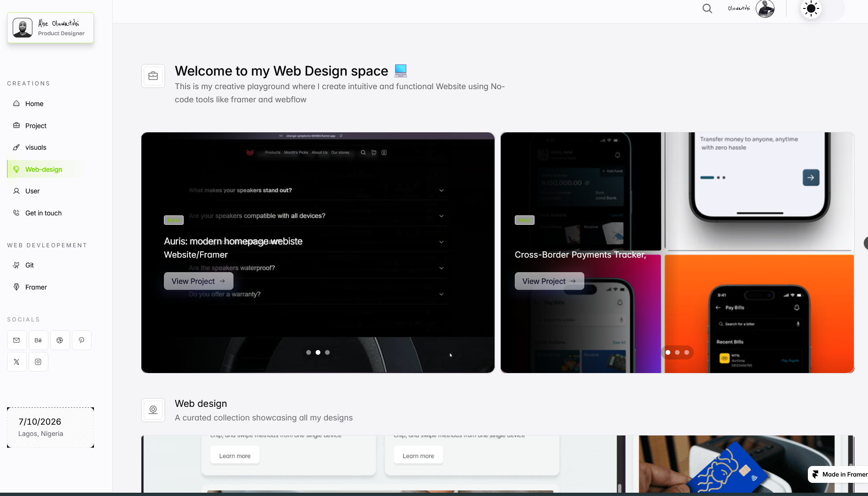Open the Pinterest social icon

point(82,340)
